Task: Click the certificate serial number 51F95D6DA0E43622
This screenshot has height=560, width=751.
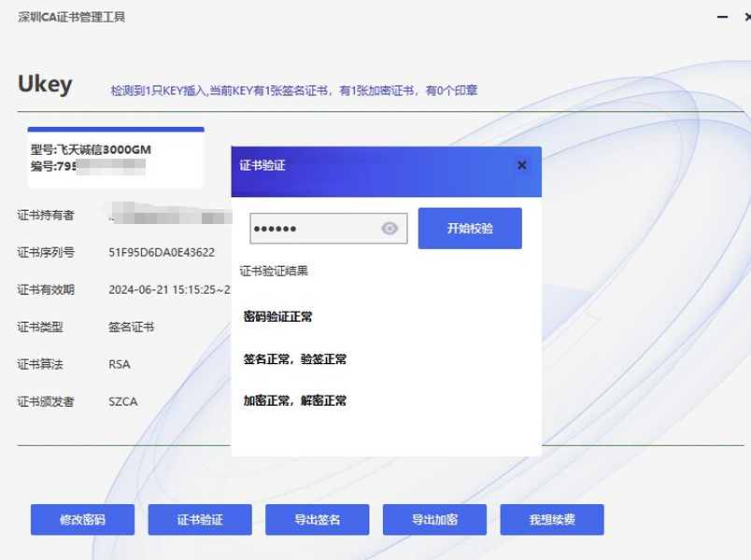Action: point(162,252)
